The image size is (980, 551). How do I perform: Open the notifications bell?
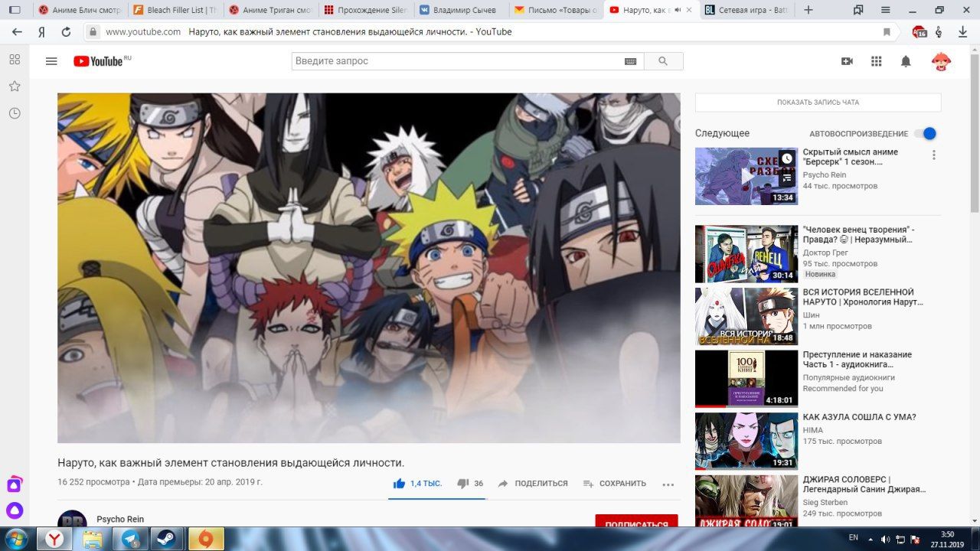coord(906,61)
